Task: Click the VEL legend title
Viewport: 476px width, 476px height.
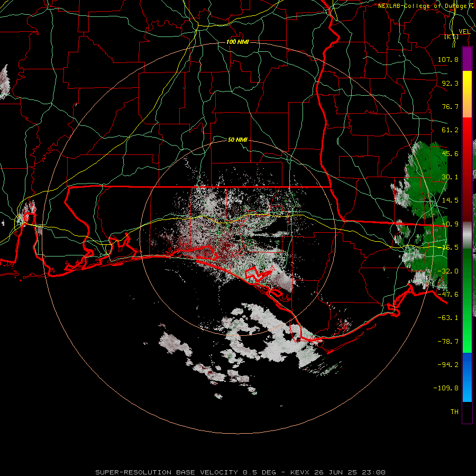Action: (x=464, y=32)
